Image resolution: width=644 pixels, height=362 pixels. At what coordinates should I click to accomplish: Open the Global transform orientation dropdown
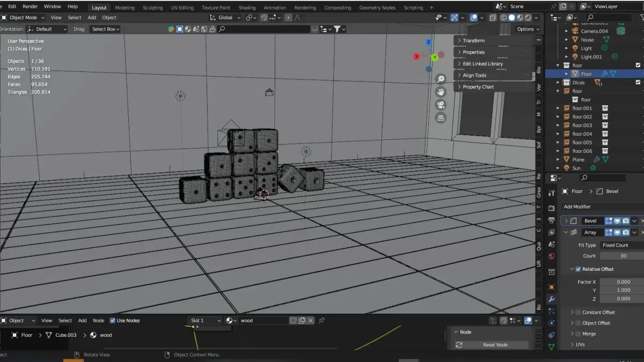pos(225,18)
